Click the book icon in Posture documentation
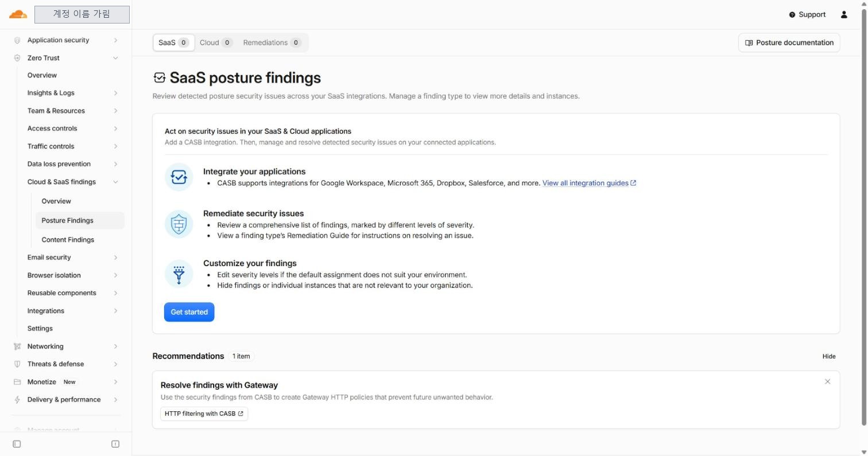 coord(749,43)
